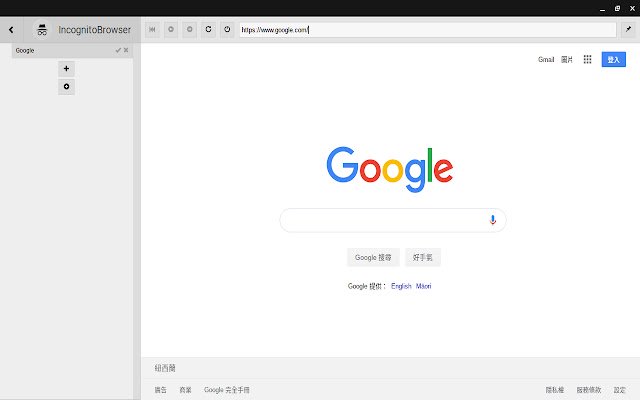This screenshot has width=640, height=400.
Task: Open the Google 完全手冊 footer link
Action: pos(227,390)
